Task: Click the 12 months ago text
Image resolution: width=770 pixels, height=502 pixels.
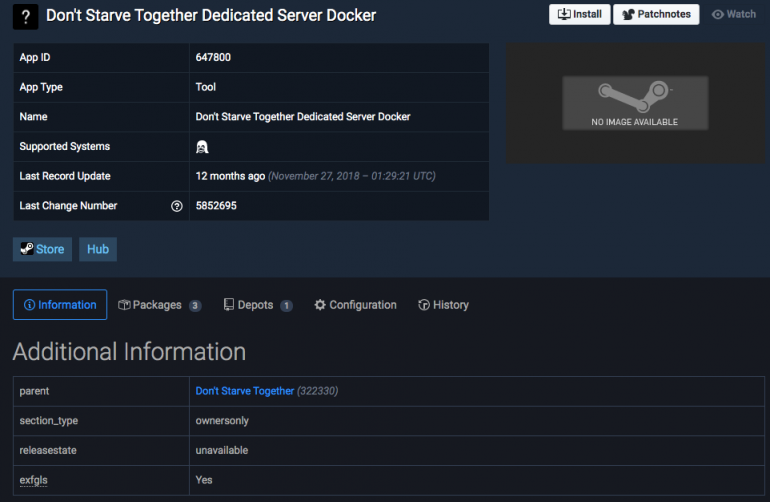Action: (x=230, y=176)
